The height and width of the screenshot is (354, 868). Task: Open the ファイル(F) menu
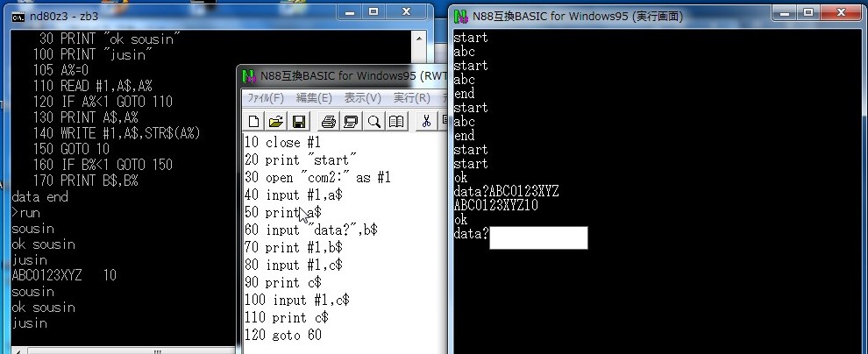point(265,98)
